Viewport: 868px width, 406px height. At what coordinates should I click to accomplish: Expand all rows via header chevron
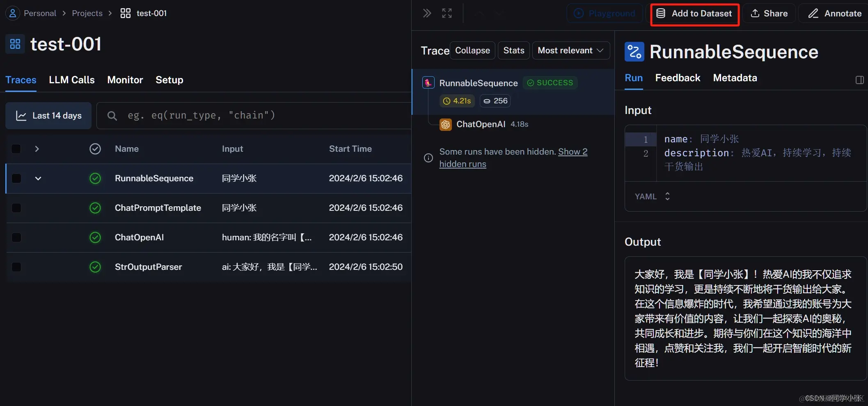[x=37, y=149]
